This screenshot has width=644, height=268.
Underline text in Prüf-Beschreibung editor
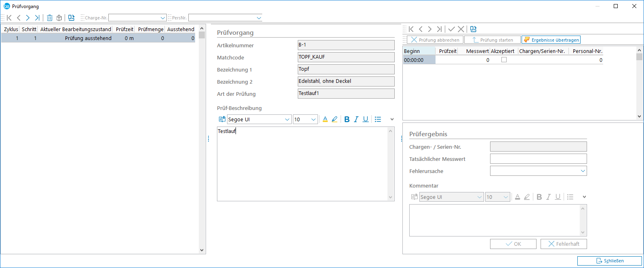click(366, 119)
